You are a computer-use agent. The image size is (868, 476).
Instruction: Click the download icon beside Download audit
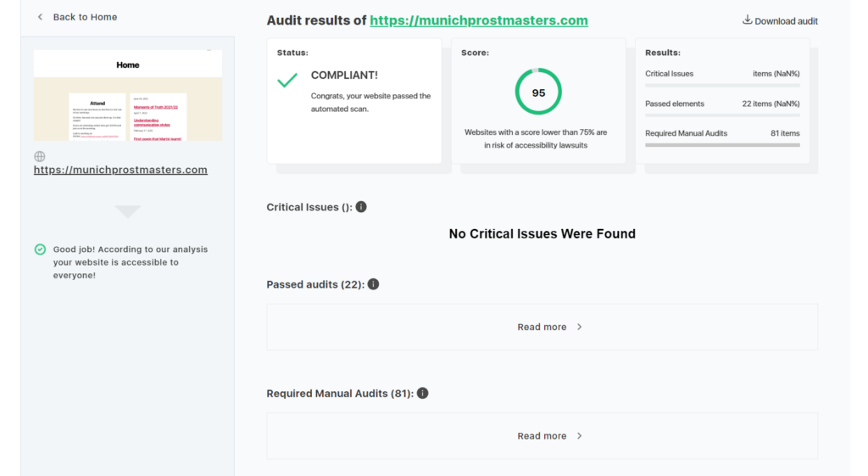click(x=747, y=20)
